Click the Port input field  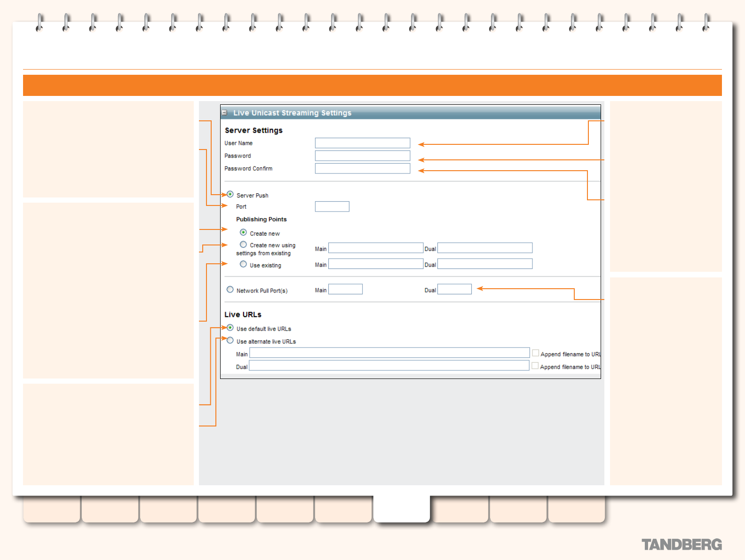[x=332, y=206]
